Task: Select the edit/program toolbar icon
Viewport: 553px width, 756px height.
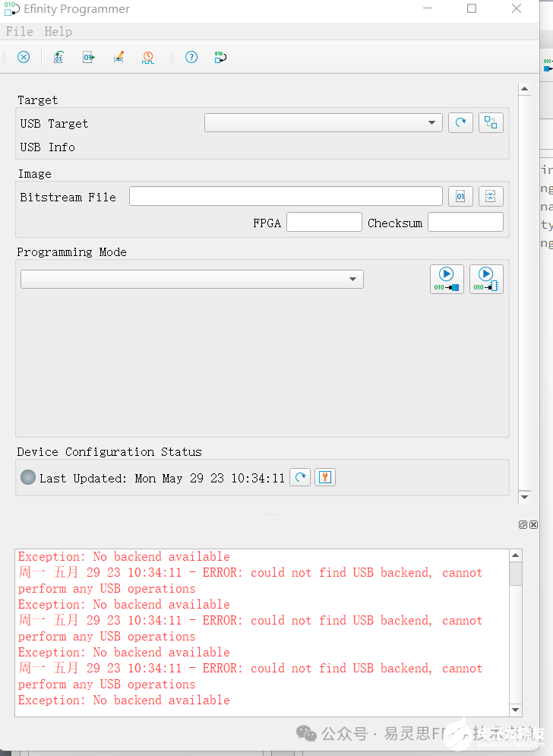Action: [118, 57]
